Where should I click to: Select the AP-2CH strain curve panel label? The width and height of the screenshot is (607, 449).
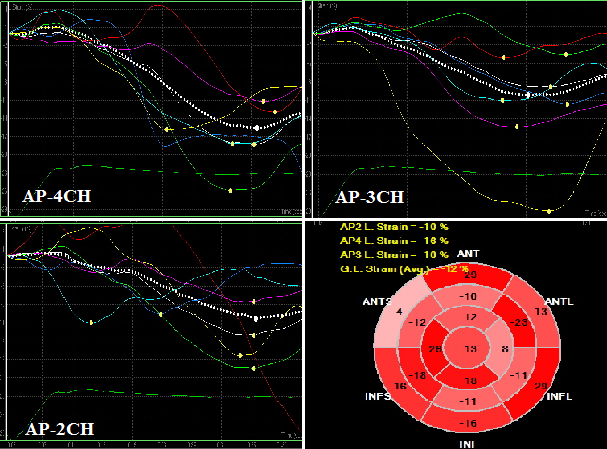point(59,429)
